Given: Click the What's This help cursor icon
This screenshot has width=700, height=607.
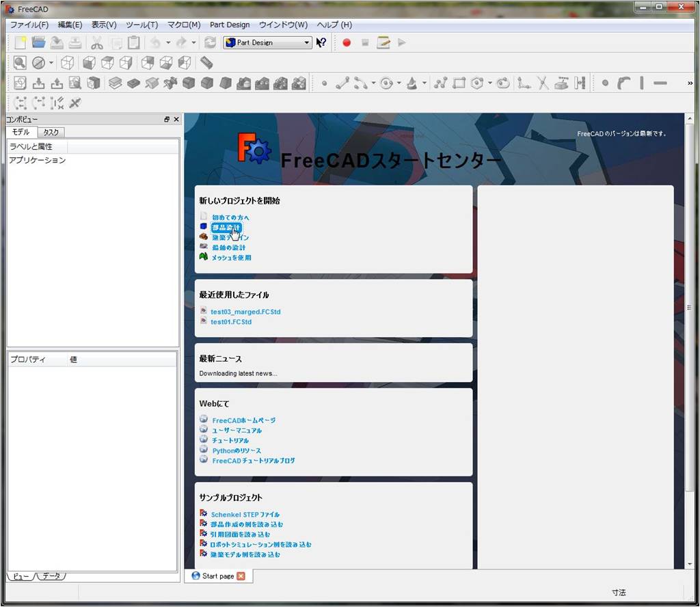Looking at the screenshot, I should 321,43.
